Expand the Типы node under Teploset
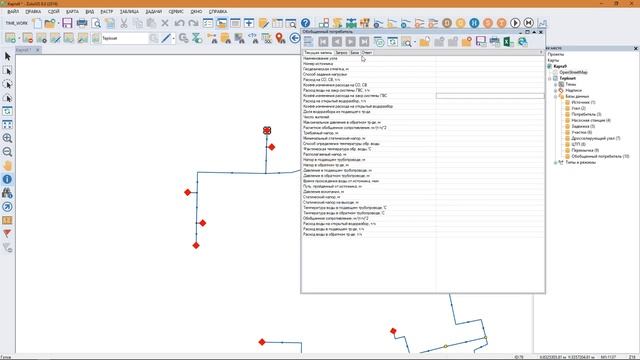This screenshot has width=640, height=360. click(555, 84)
